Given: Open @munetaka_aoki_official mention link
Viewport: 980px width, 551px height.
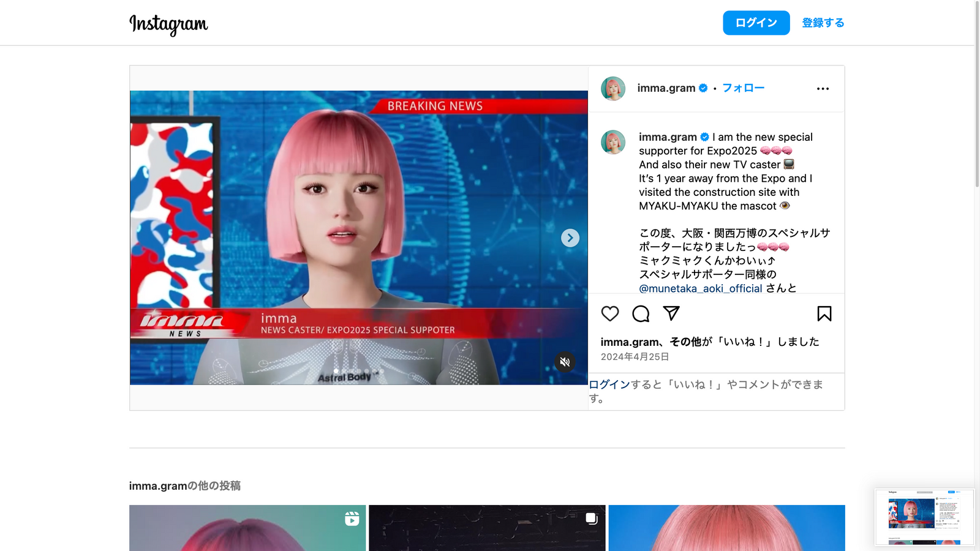Looking at the screenshot, I should click(700, 288).
